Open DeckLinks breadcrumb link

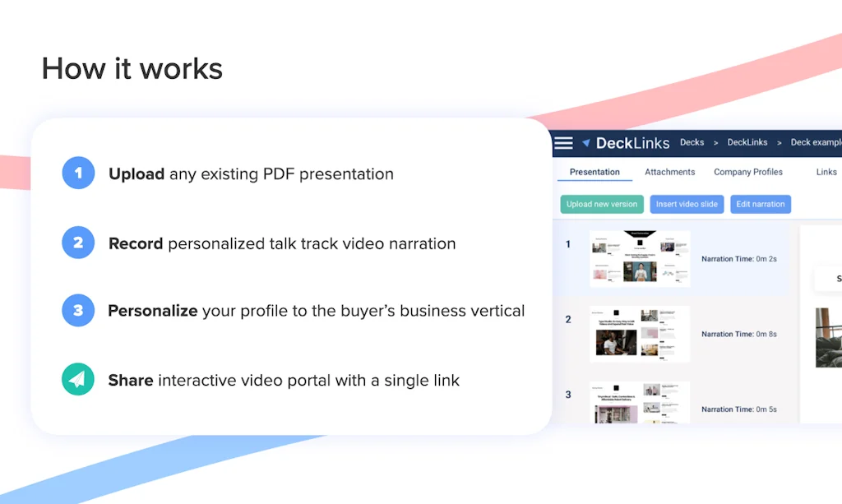[x=747, y=142]
